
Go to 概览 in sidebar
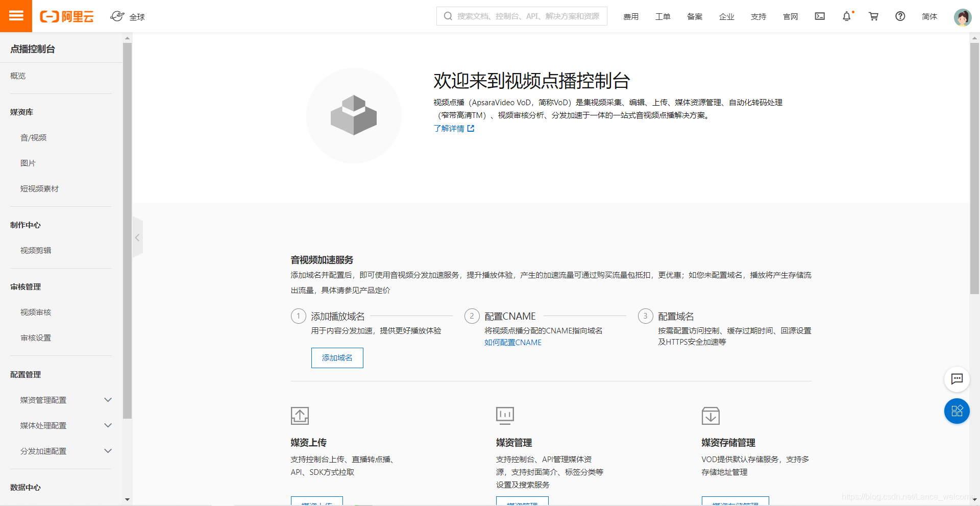(x=18, y=76)
